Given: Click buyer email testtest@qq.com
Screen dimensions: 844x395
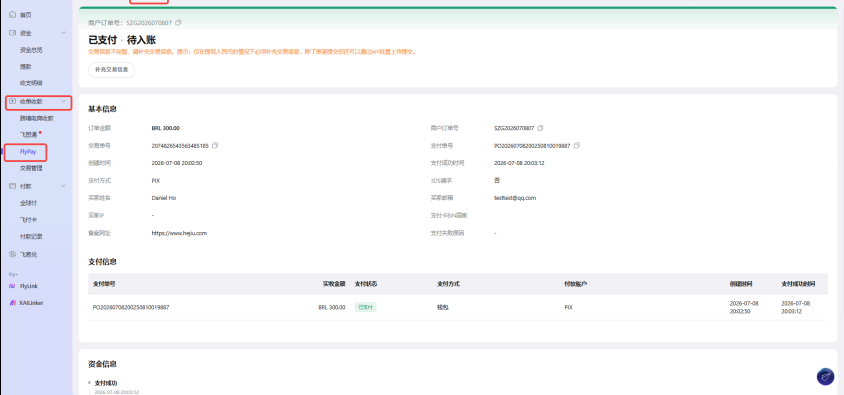Looking at the screenshot, I should (x=515, y=198).
